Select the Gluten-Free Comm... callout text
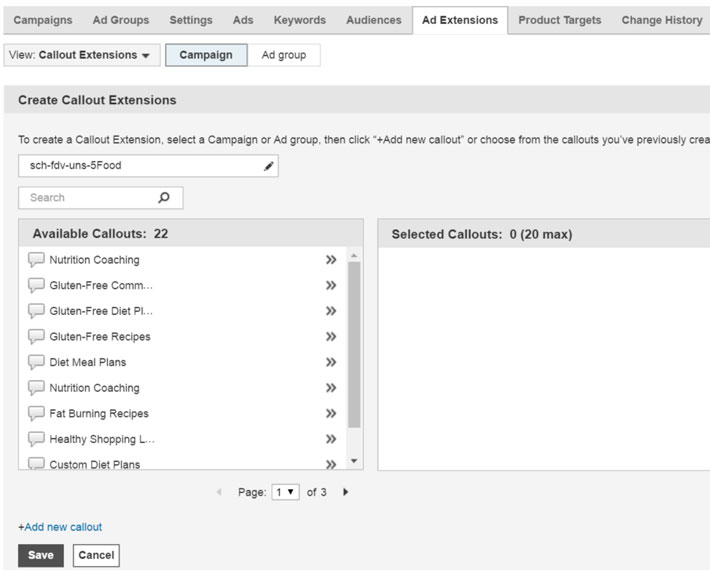Image resolution: width=710 pixels, height=570 pixels. pos(101,285)
